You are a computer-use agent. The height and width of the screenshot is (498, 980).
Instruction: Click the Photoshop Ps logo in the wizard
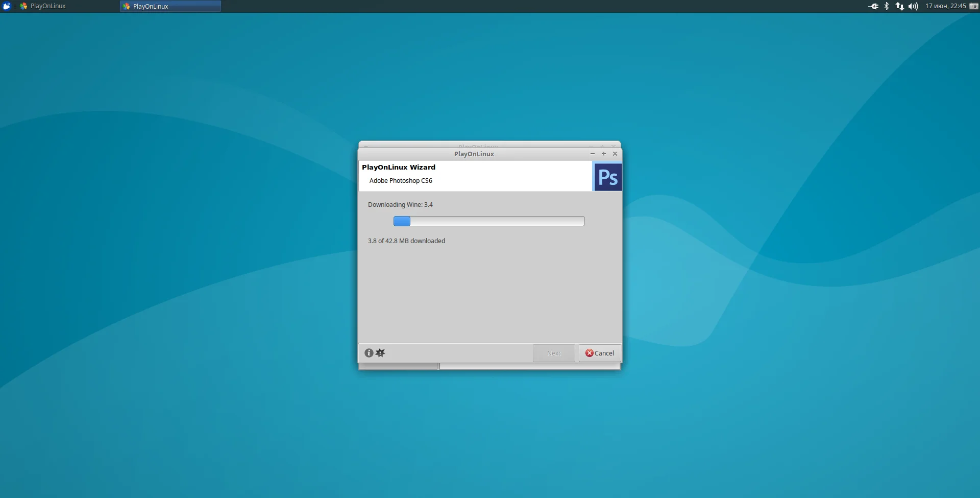[607, 177]
